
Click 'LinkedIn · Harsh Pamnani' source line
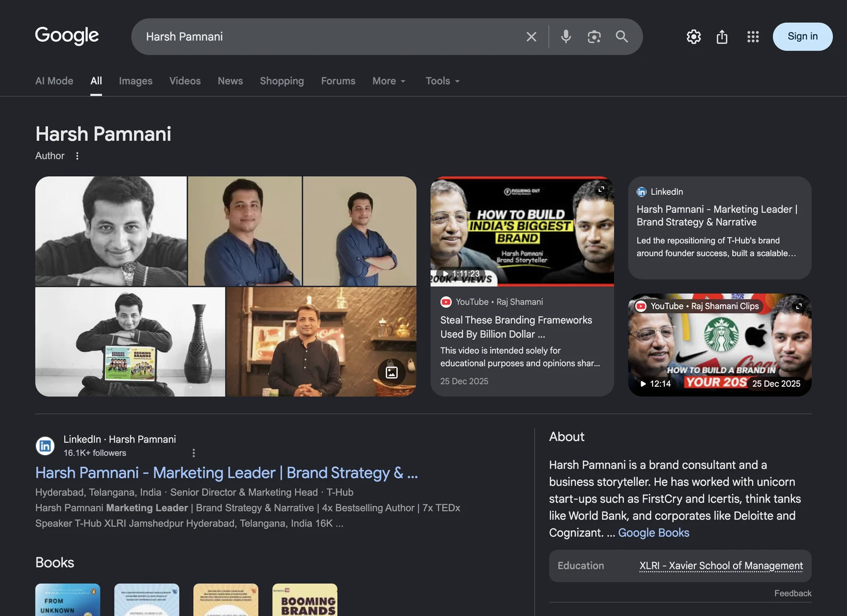[x=120, y=439]
